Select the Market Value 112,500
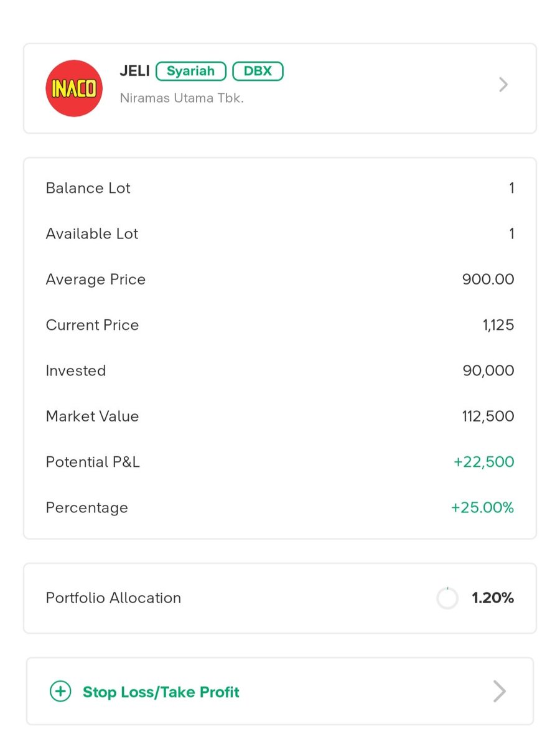The image size is (560, 747). pyautogui.click(x=488, y=416)
